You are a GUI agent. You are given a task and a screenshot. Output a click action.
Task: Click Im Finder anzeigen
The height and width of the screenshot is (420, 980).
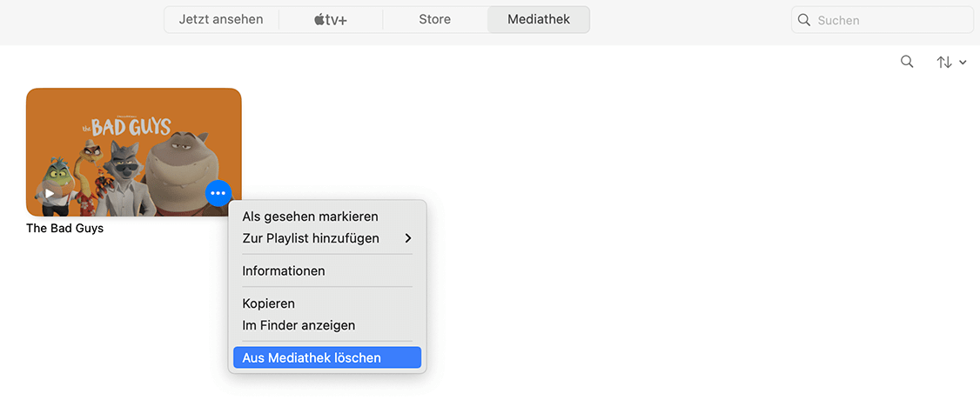299,325
